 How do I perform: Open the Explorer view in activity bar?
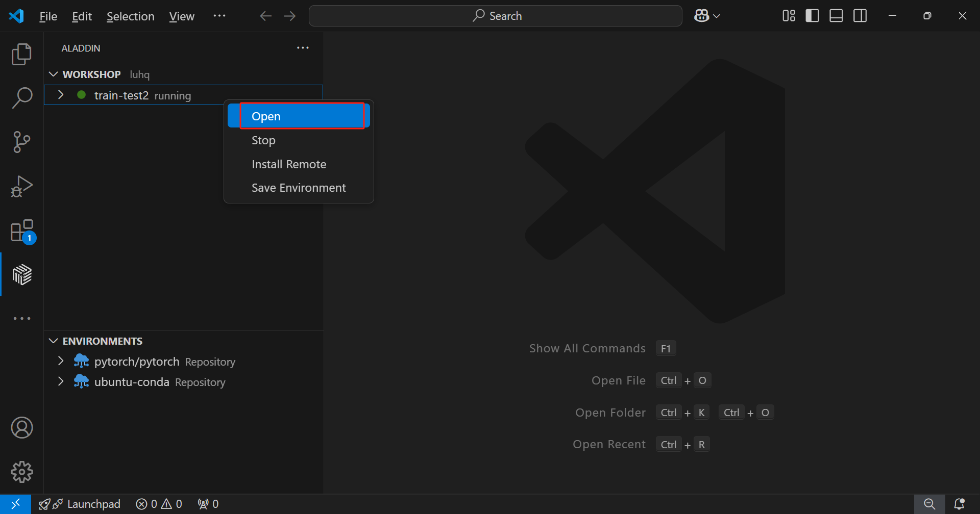(x=21, y=54)
